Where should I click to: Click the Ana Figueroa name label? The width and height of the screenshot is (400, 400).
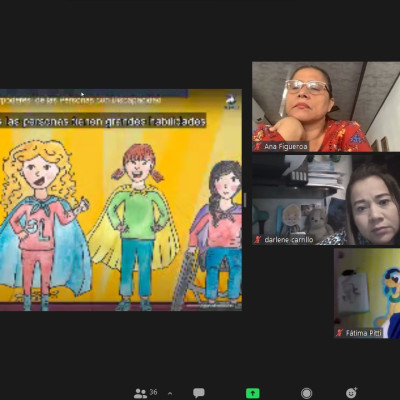click(x=286, y=146)
